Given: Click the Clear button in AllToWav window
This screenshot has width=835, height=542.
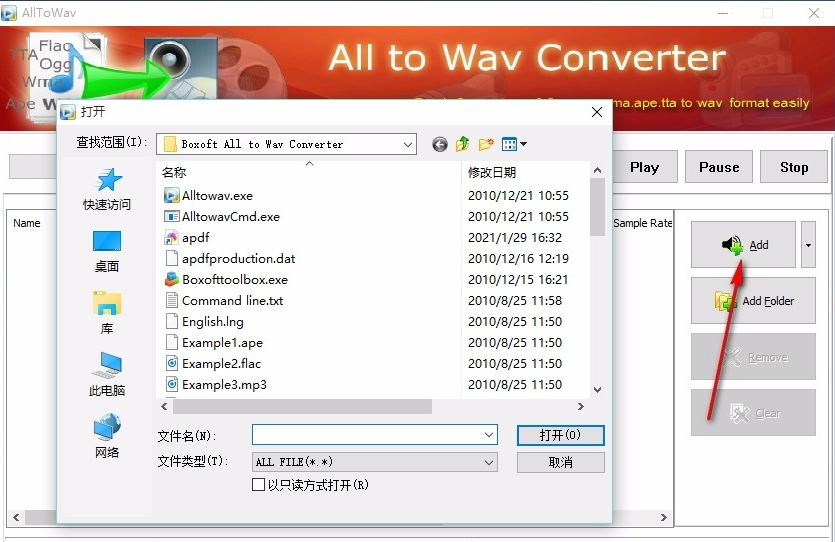Looking at the screenshot, I should pyautogui.click(x=753, y=413).
